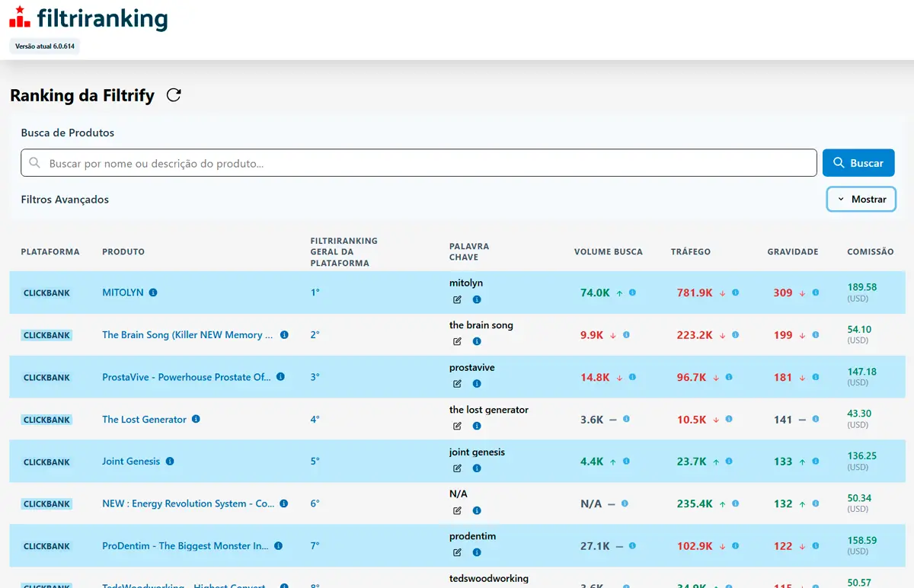Click the edit pencil under the lost generator keyword
Viewport: 914px width, 588px height.
pos(456,427)
